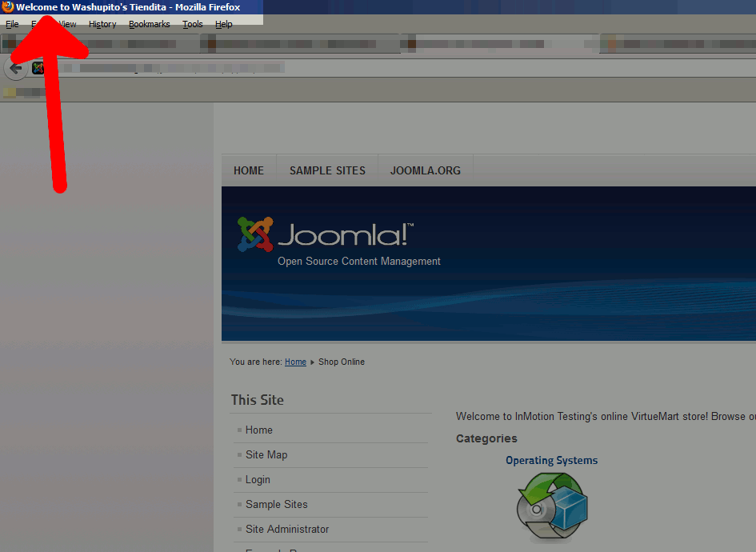756x552 pixels.
Task: Click the Categories heading text
Action: point(486,438)
